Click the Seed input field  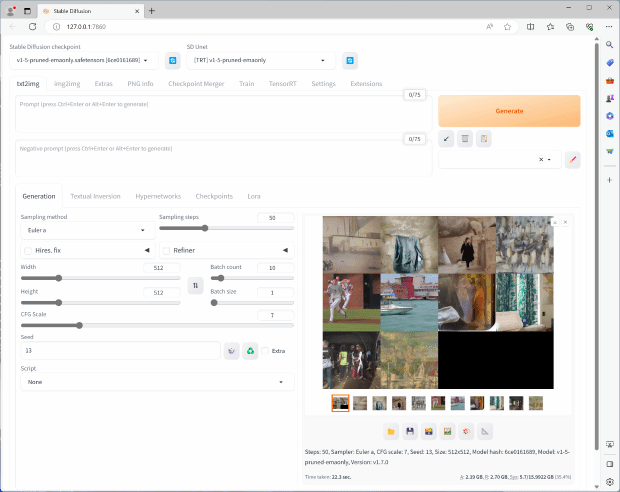120,351
